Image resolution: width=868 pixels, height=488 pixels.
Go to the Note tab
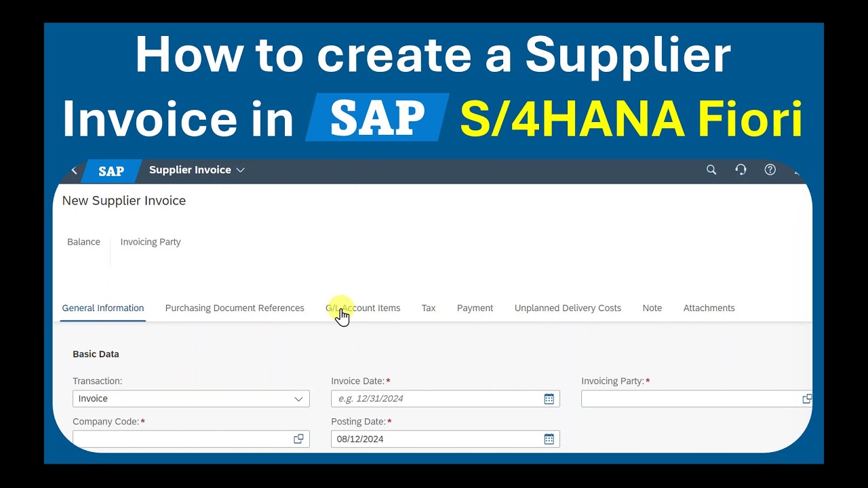(652, 308)
